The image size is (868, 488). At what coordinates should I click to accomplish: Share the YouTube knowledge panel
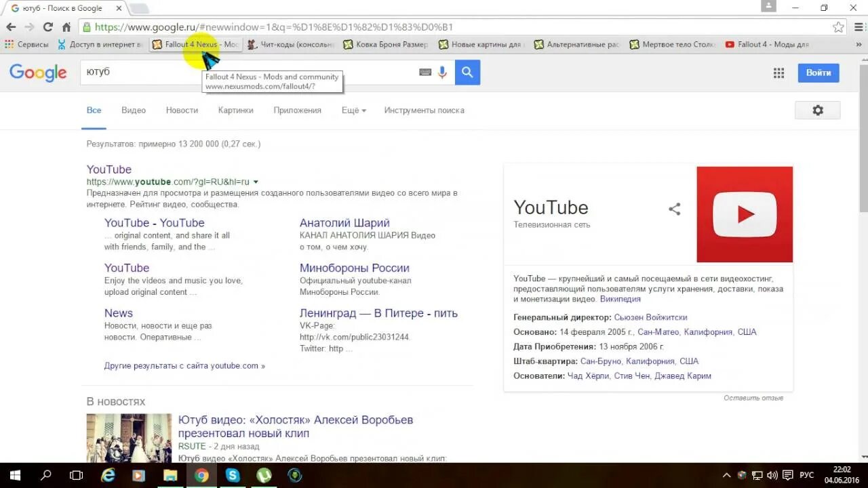[674, 209]
